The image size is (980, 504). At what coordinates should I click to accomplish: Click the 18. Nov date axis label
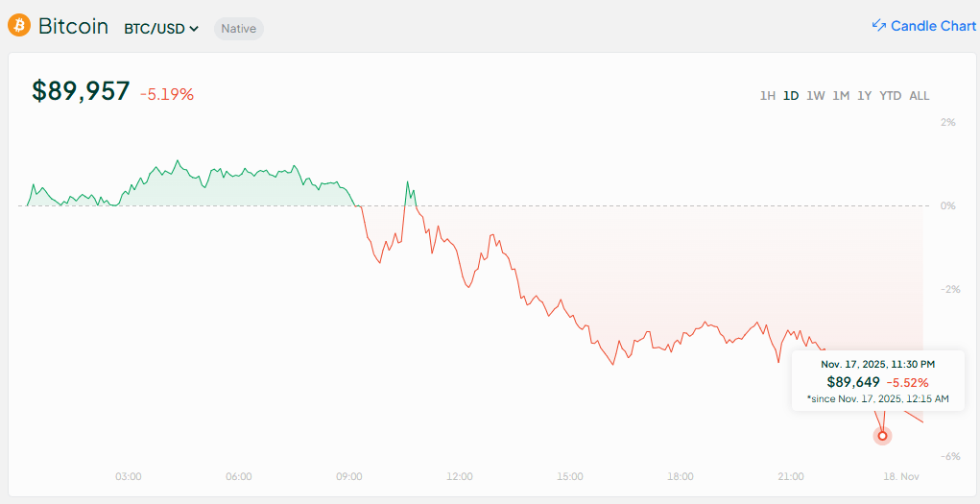[x=901, y=476]
